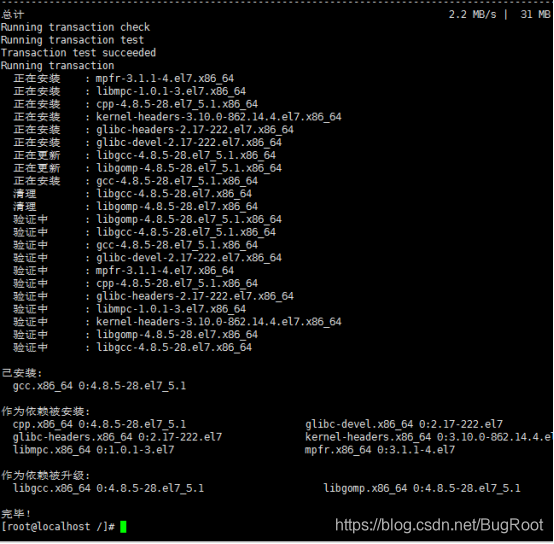Select the '验证中' libgomp-4.8.5-28.el7.x86_64 row
Viewport: 554px width, 544px height.
point(136,334)
